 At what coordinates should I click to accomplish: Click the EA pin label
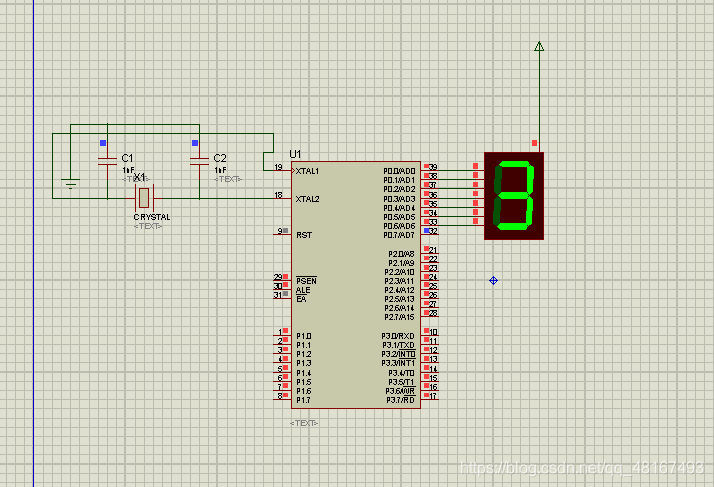301,299
